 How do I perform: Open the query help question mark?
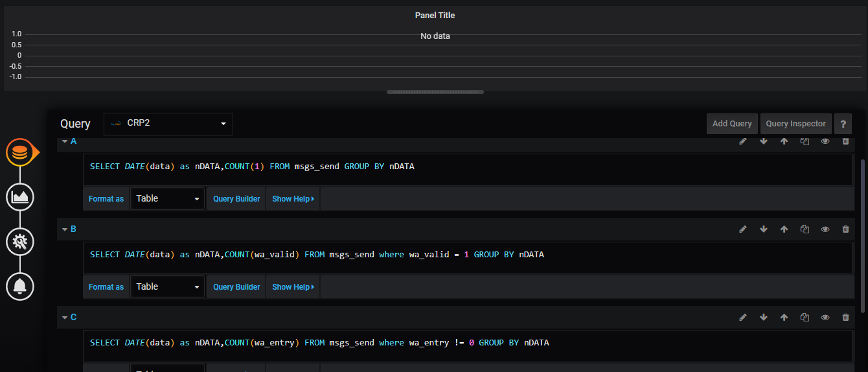point(843,124)
